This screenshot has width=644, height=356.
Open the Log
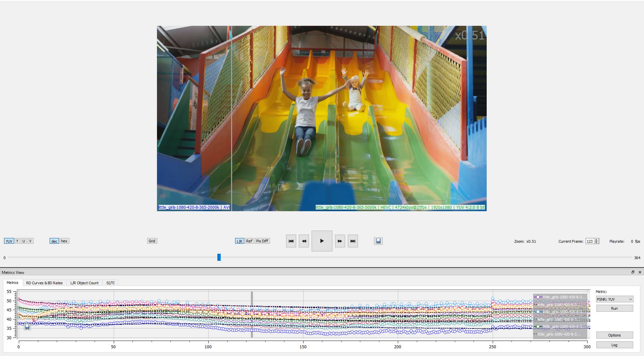tap(614, 345)
